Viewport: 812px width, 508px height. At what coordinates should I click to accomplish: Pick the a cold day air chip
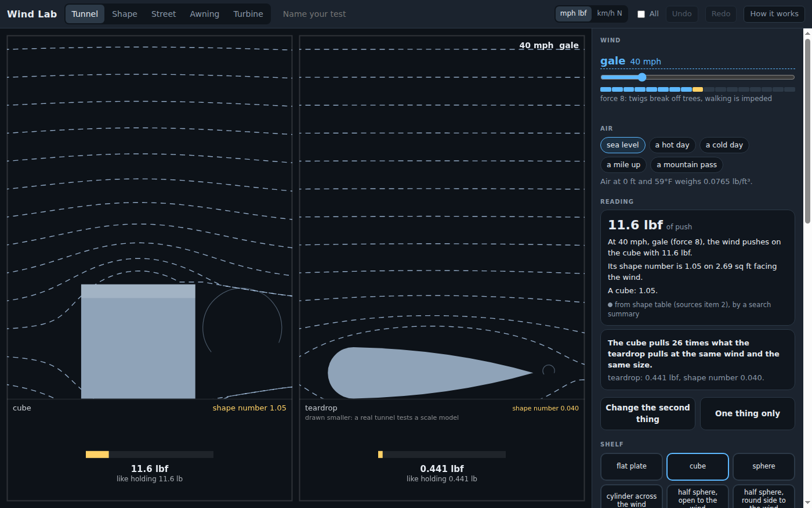(724, 145)
